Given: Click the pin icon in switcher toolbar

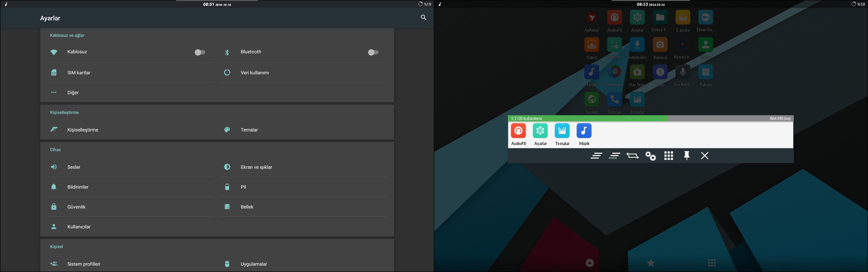Looking at the screenshot, I should 687,156.
